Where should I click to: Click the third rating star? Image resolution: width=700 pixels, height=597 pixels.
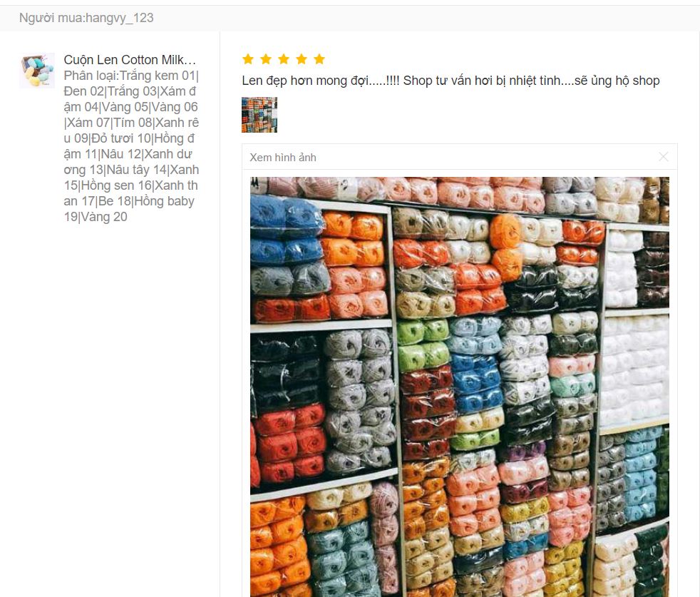[x=284, y=59]
